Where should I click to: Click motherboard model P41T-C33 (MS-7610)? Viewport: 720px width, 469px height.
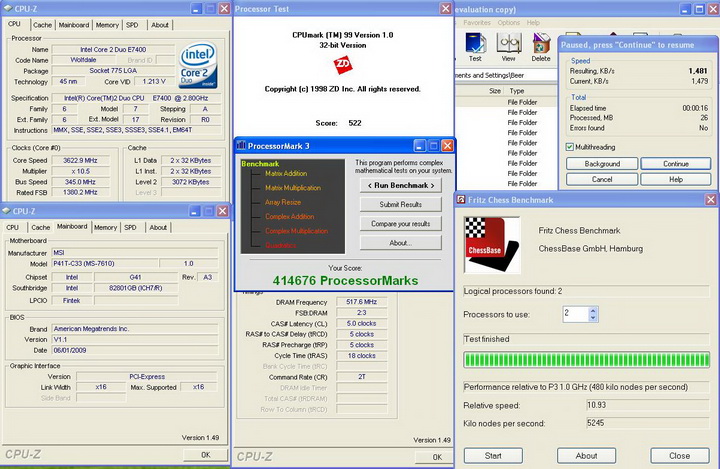pos(105,264)
